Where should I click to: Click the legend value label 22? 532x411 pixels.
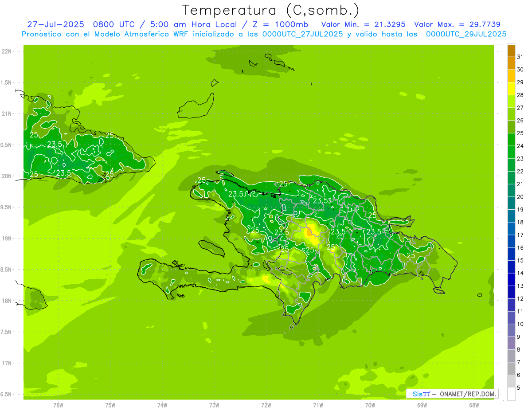tap(520, 171)
